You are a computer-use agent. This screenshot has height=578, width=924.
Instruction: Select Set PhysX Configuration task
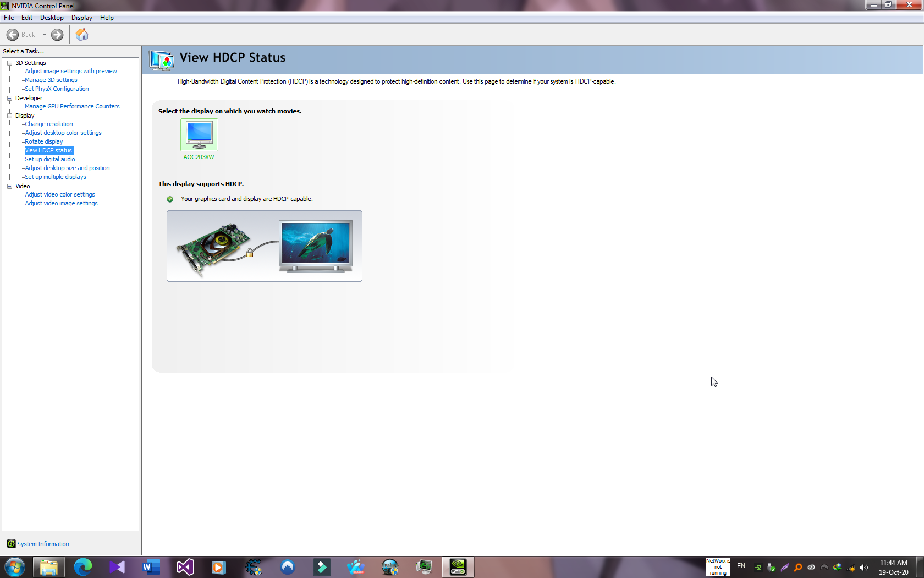pyautogui.click(x=57, y=89)
